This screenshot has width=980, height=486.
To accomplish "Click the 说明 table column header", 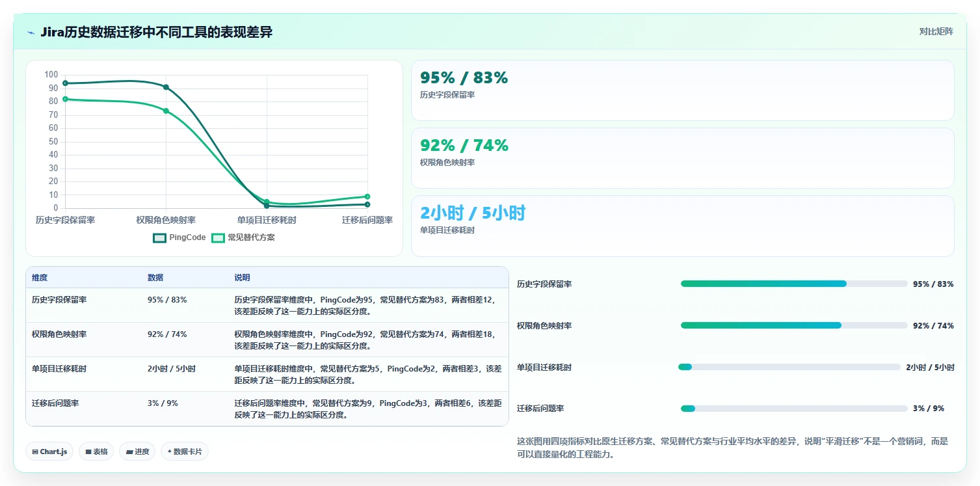I will point(242,278).
